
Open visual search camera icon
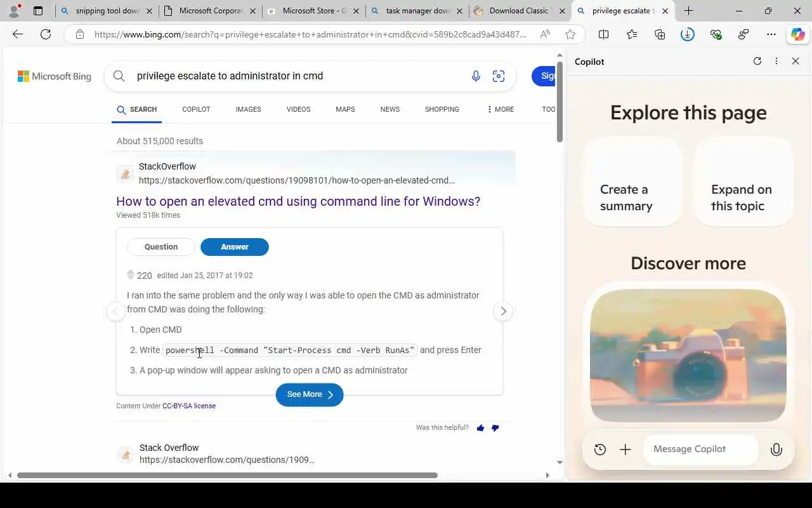coord(499,76)
